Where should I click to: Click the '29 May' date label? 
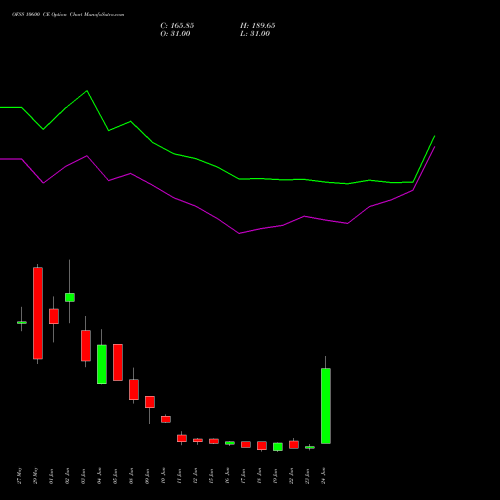[35, 476]
